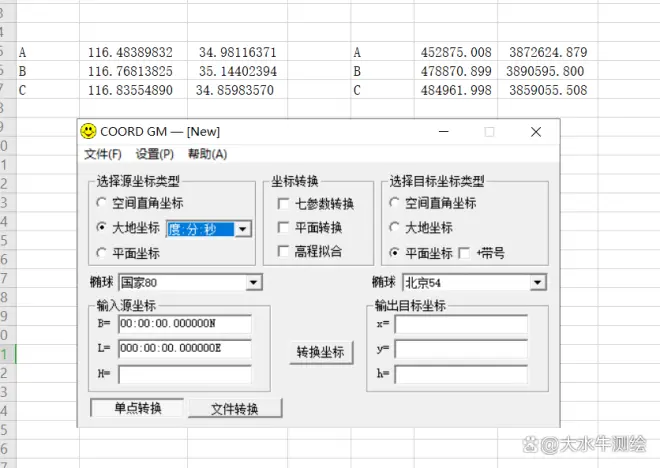Select source type 平面坐标 radio button
The image size is (660, 468).
tap(103, 253)
